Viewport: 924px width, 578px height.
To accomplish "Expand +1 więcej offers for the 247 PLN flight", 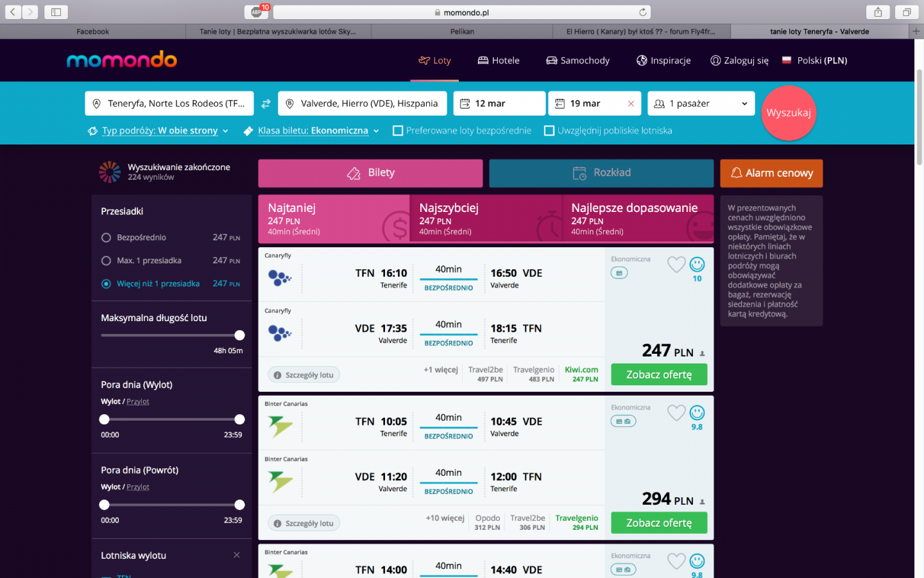I will pos(441,370).
